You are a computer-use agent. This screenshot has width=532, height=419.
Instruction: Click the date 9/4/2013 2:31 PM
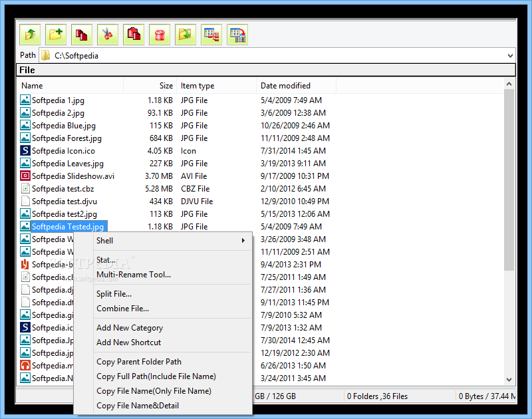pyautogui.click(x=291, y=264)
